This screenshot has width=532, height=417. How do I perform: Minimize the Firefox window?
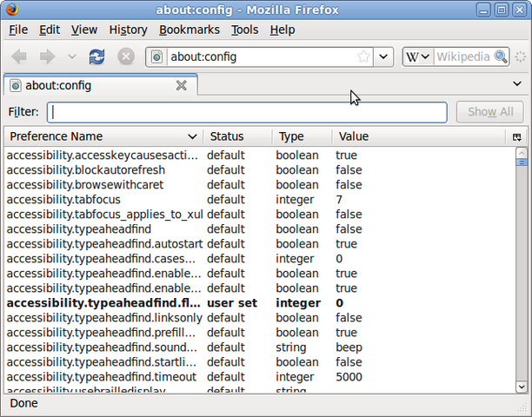483,10
